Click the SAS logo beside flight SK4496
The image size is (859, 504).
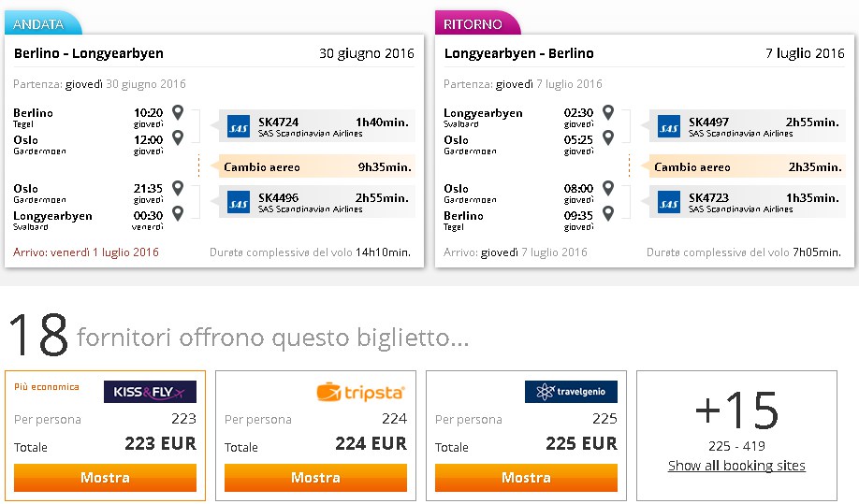click(x=239, y=203)
